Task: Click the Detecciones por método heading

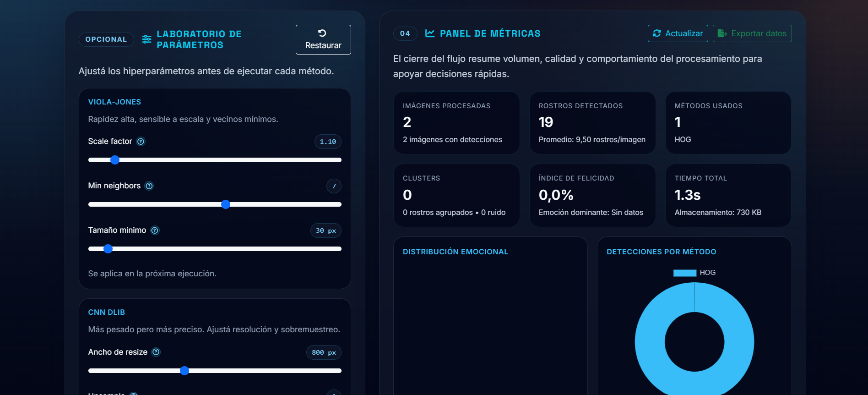Action: (x=661, y=252)
